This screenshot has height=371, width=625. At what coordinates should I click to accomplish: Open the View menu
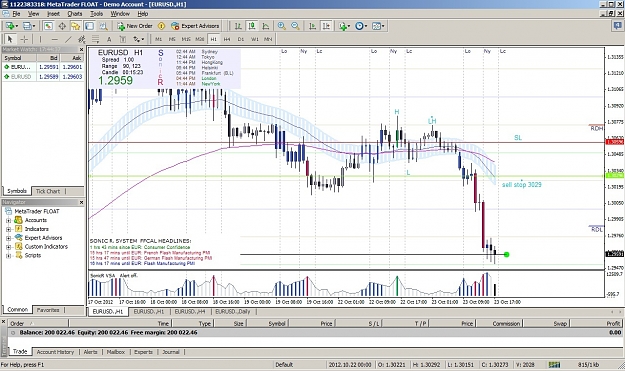[x=33, y=14]
